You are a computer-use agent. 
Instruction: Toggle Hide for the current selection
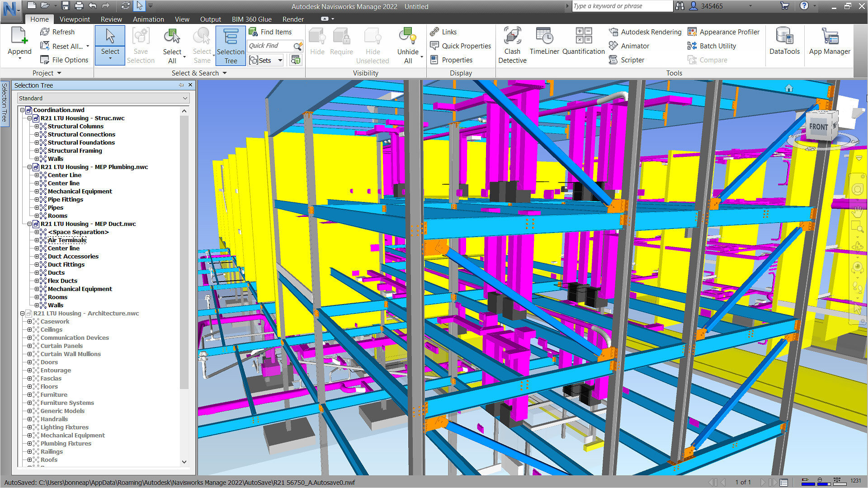click(317, 43)
